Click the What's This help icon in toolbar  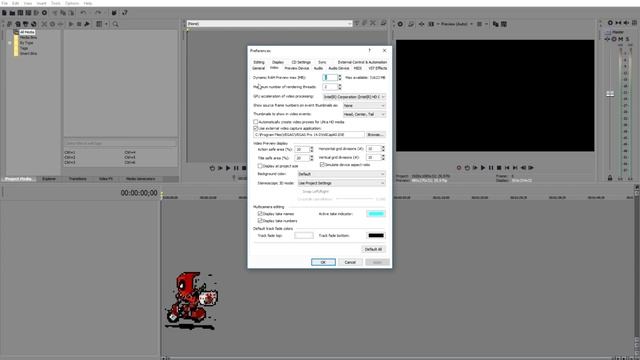point(125,13)
